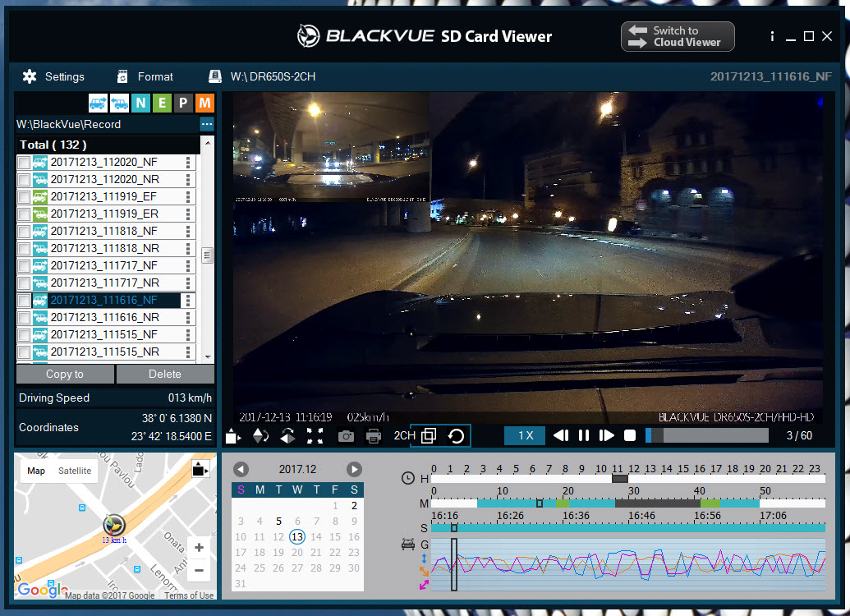The width and height of the screenshot is (850, 616).
Task: Switch map to Map view
Action: pos(36,471)
